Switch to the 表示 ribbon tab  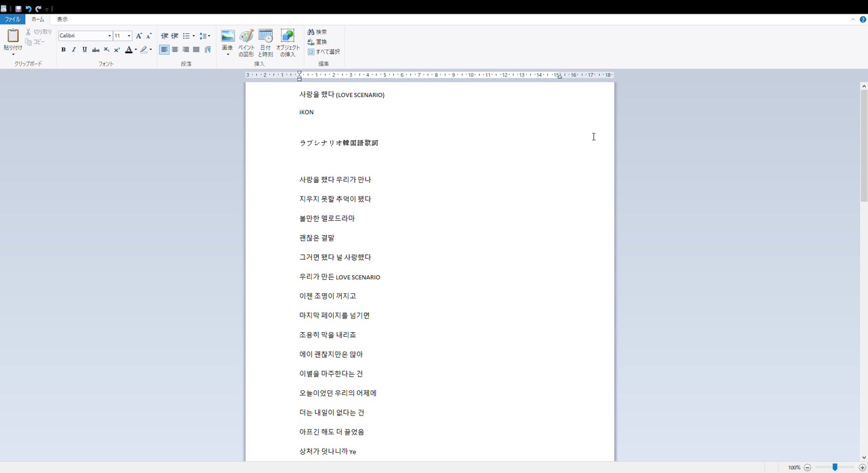click(62, 20)
